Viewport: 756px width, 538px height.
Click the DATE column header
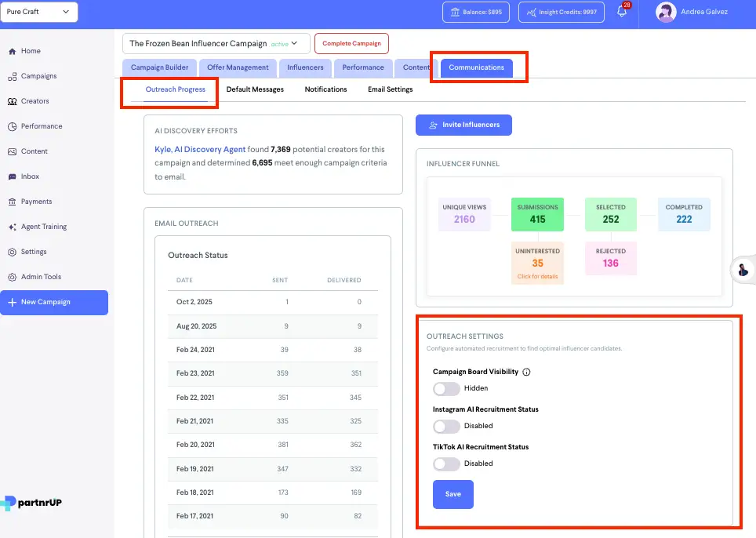(184, 280)
